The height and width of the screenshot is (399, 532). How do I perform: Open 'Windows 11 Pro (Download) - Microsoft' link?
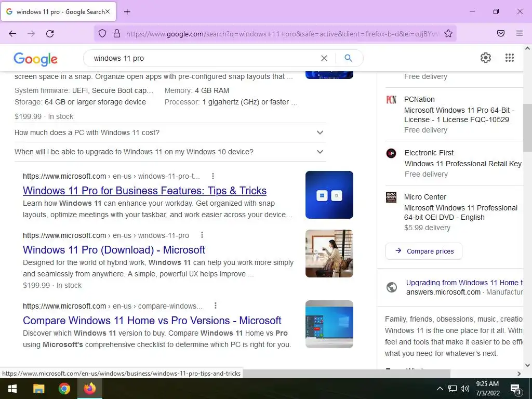point(114,250)
